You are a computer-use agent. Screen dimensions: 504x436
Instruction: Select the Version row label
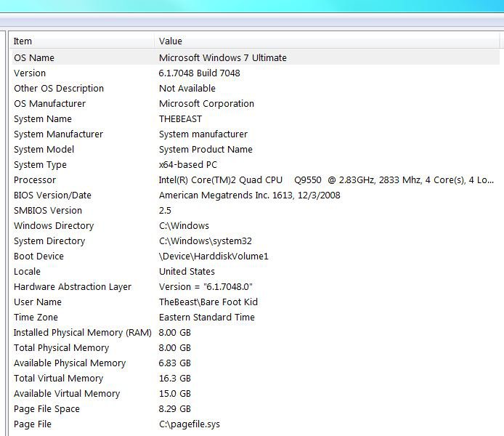[30, 73]
